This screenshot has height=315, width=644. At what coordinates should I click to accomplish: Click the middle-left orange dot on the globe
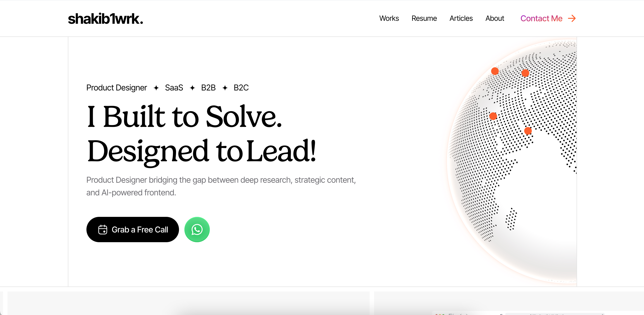[493, 116]
